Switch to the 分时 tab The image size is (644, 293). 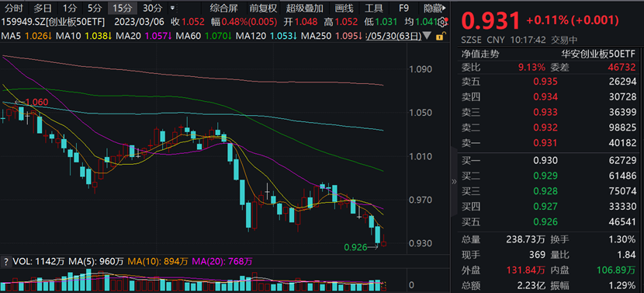click(15, 8)
